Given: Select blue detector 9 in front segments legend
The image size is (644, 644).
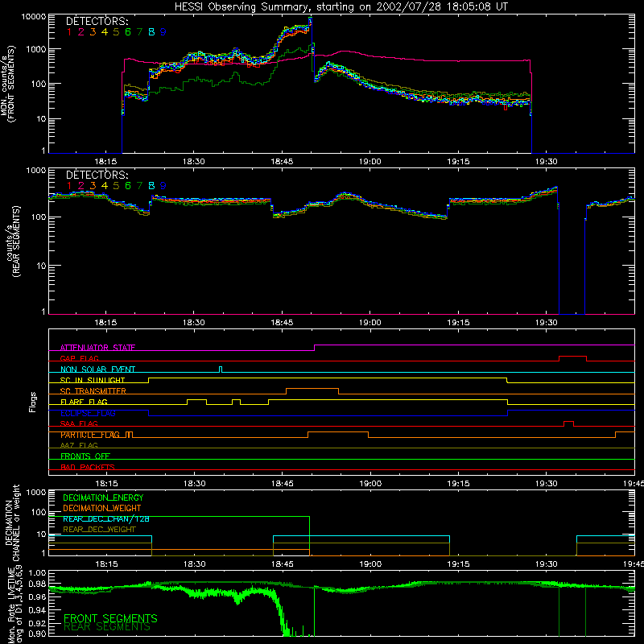Looking at the screenshot, I should pyautogui.click(x=163, y=32).
